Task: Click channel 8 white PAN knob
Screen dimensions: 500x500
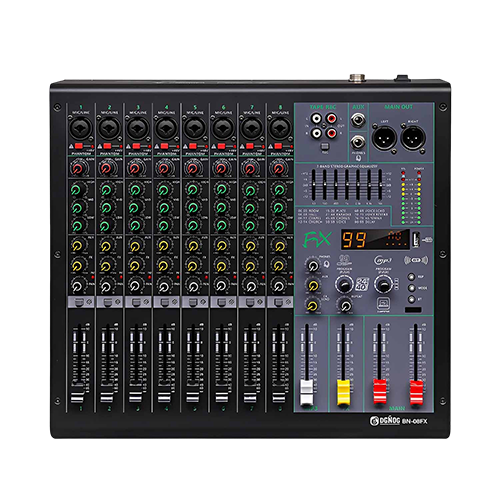Action: (x=279, y=286)
